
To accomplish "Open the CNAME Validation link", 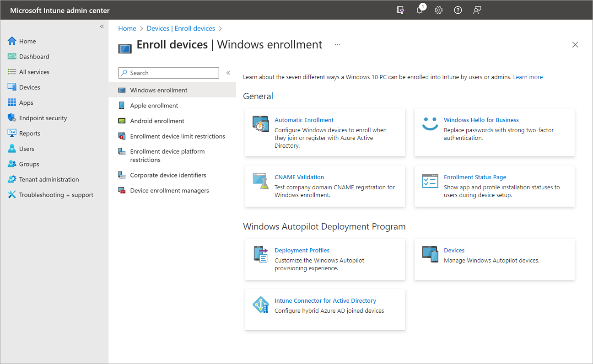I will coord(299,177).
